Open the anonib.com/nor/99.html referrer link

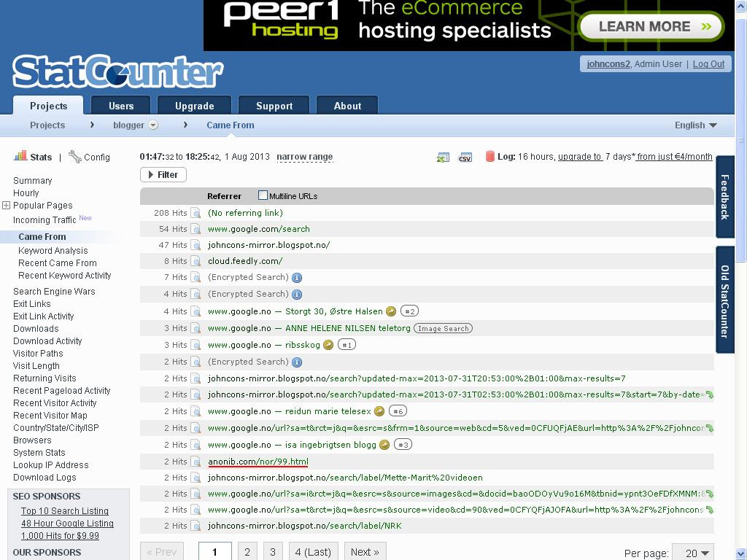click(x=258, y=462)
